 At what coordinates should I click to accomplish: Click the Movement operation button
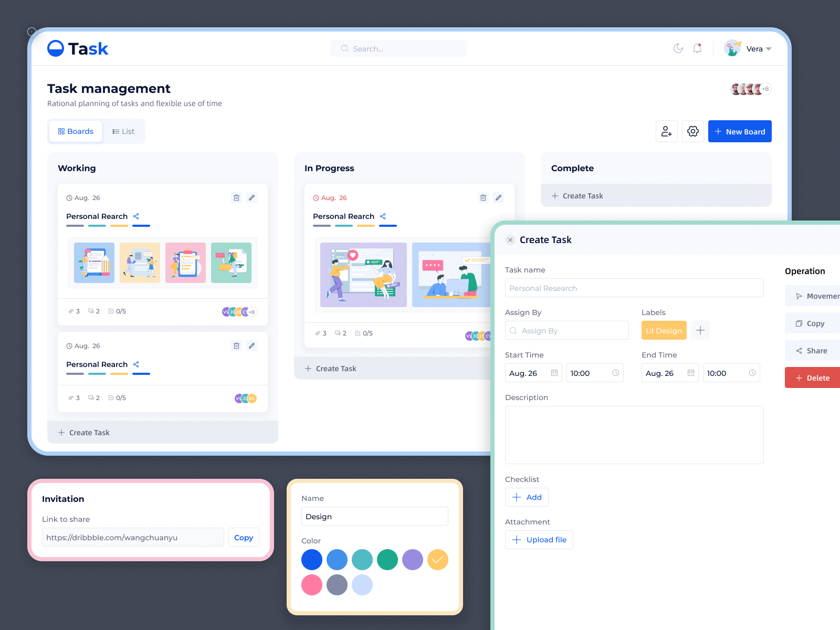813,296
